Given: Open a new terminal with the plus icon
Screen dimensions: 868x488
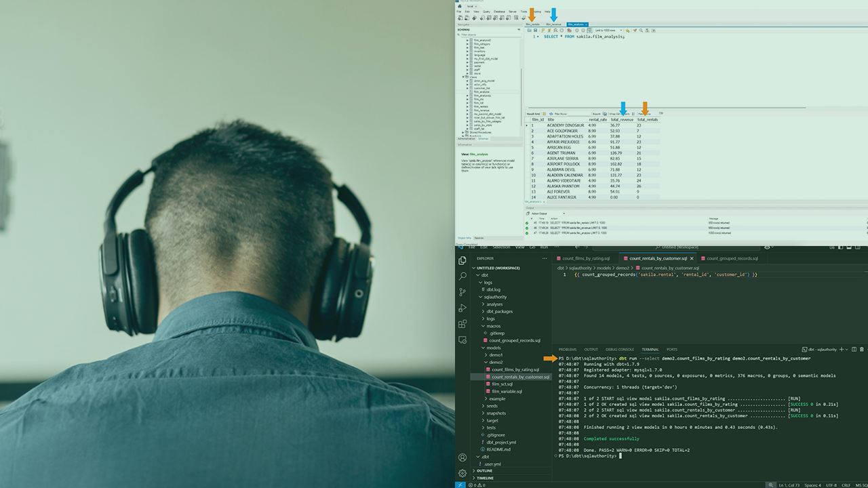Looking at the screenshot, I should (x=841, y=350).
